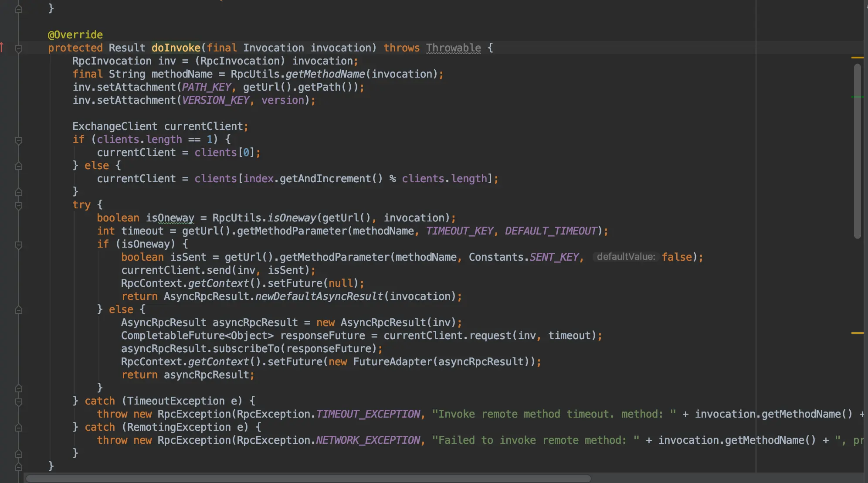Click the overriding method gutter arrow icon
The width and height of the screenshot is (868, 483).
point(2,47)
